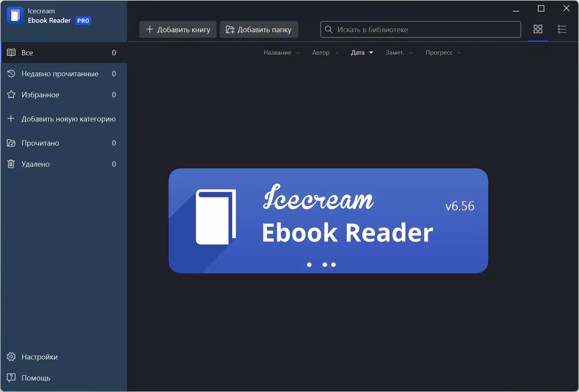The image size is (579, 392).
Task: Sort library by 'Дата' column
Action: click(x=362, y=53)
